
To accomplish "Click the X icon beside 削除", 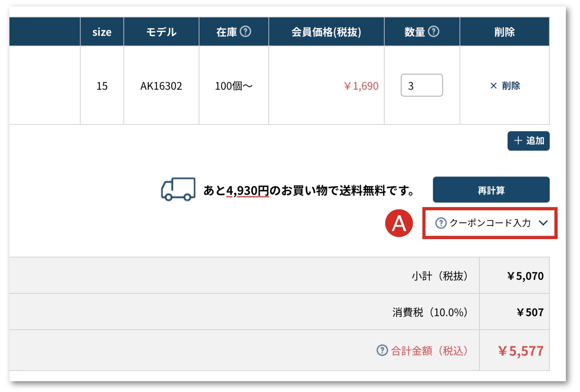I will [x=493, y=86].
